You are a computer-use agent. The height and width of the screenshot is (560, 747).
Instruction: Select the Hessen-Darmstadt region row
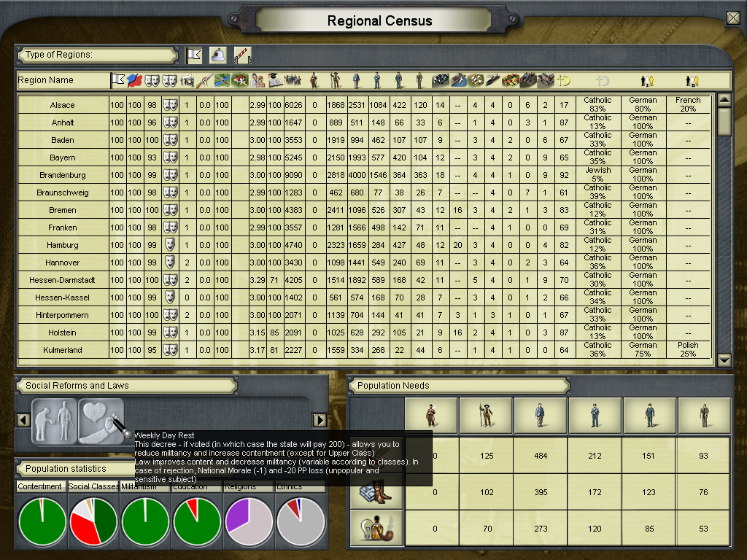pos(62,280)
